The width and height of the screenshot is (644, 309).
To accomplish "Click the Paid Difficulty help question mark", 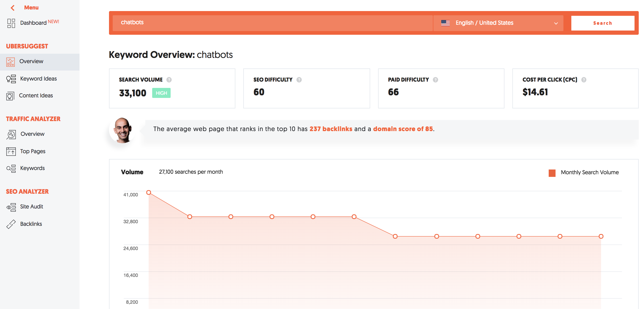I will click(435, 80).
